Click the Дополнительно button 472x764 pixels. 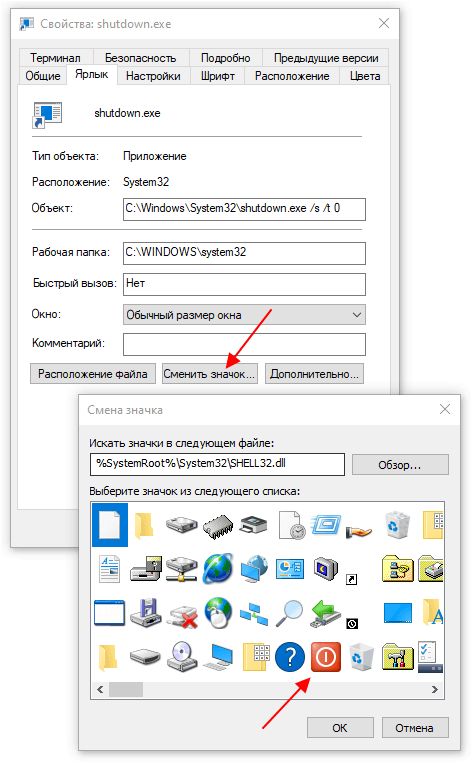[x=314, y=374]
